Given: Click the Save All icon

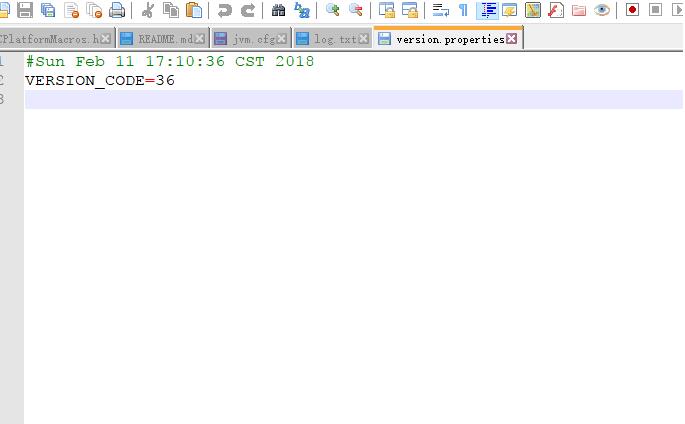Looking at the screenshot, I should coord(48,11).
